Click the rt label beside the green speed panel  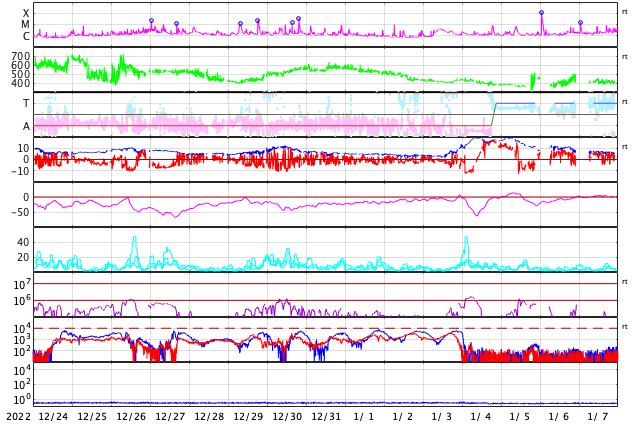(x=624, y=57)
